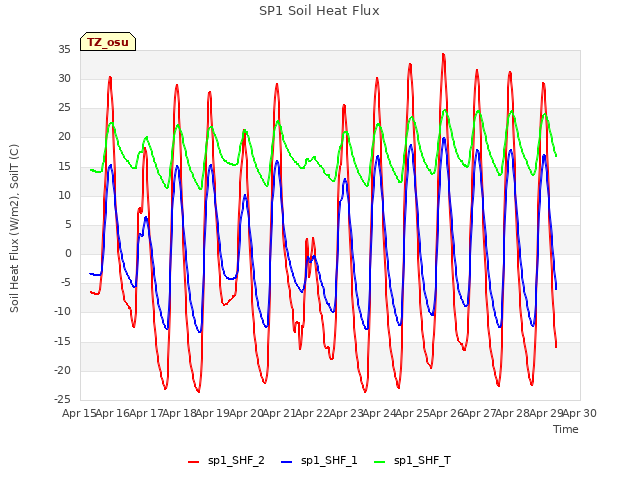Click the 15 y-axis tick label
The image size is (640, 480).
coord(64,167)
